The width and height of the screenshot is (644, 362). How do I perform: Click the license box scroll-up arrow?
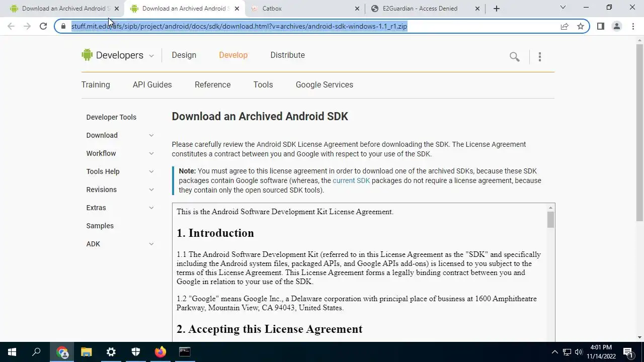click(550, 208)
